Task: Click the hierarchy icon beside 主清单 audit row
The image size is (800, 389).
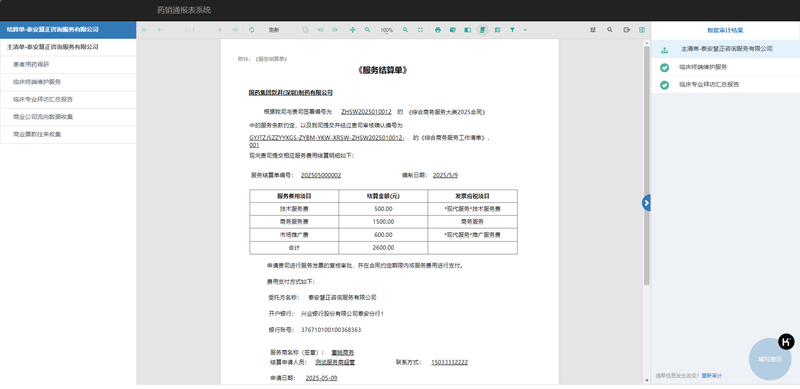Action: pyautogui.click(x=664, y=50)
